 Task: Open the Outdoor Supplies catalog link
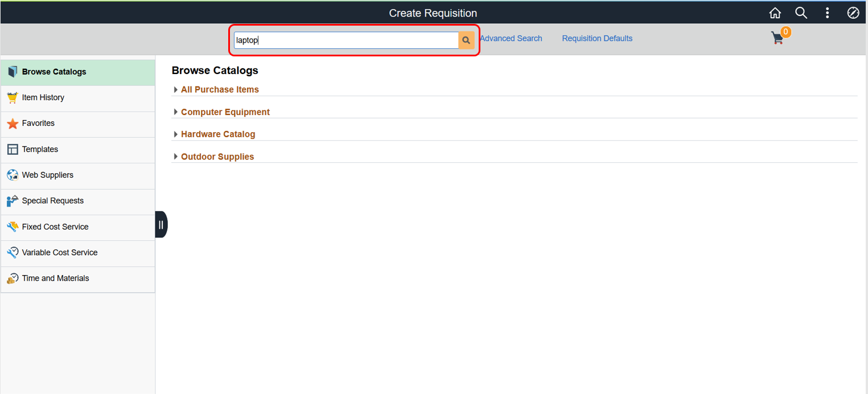[217, 157]
